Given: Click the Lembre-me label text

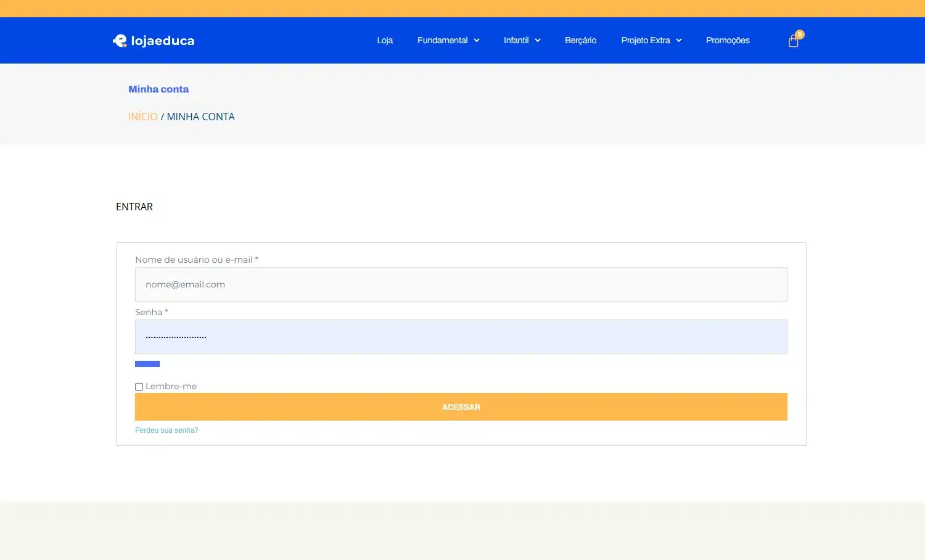Looking at the screenshot, I should (x=171, y=386).
